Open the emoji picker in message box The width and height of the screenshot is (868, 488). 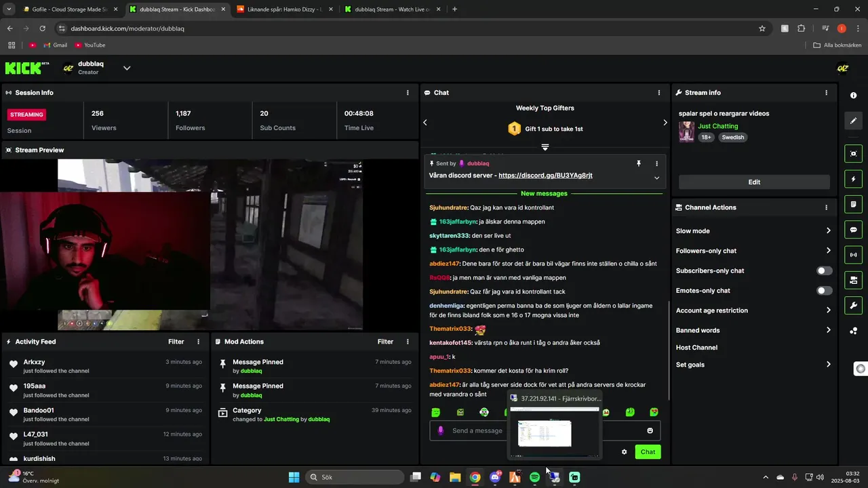650,430
